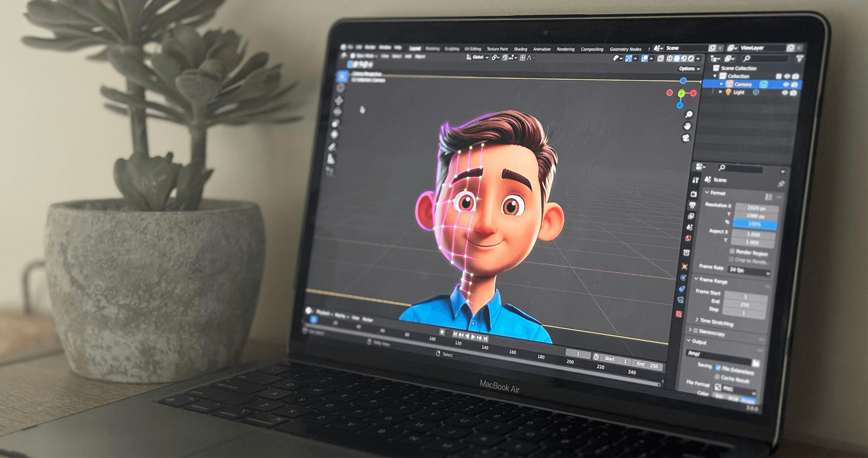Expand the Camera item in the outliner
868x458 pixels.
click(x=722, y=84)
